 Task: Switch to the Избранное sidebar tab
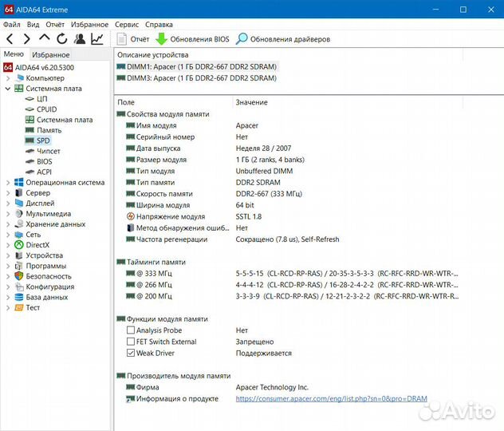tap(51, 54)
